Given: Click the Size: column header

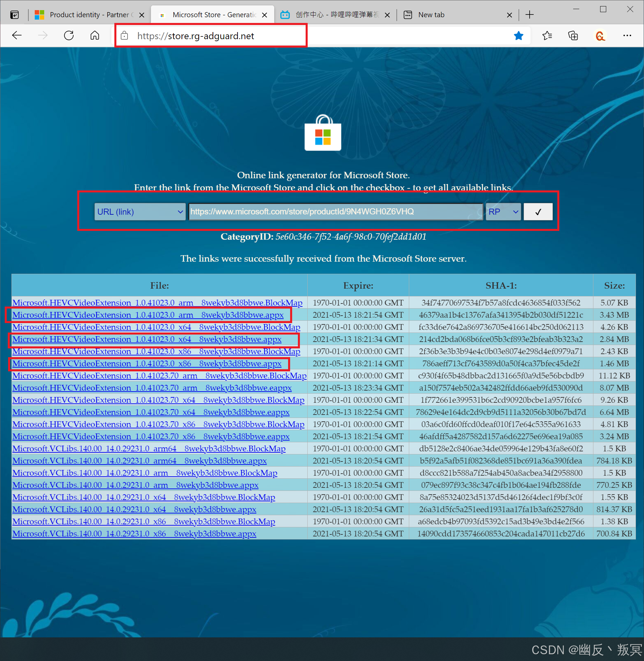Looking at the screenshot, I should (x=614, y=286).
